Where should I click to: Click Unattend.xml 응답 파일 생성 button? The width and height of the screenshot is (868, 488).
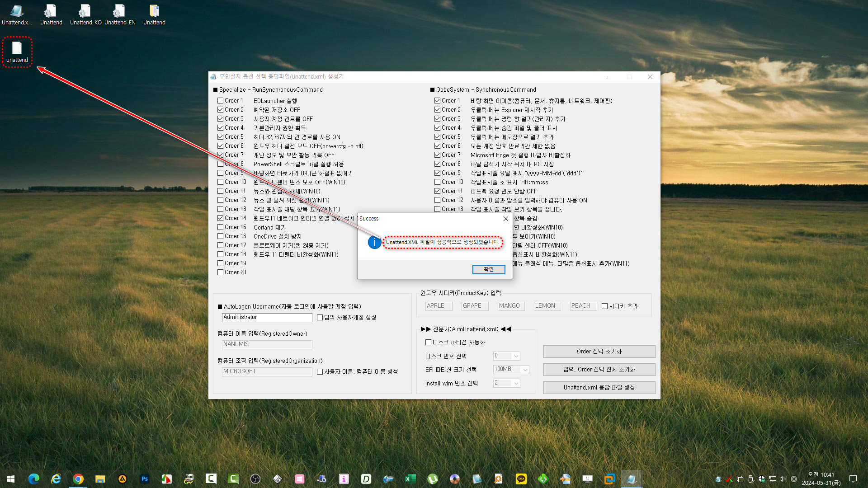(599, 388)
